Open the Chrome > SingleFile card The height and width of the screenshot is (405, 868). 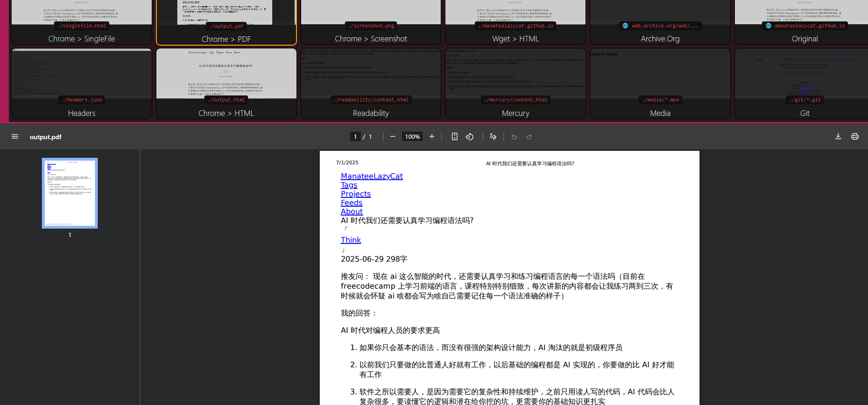pyautogui.click(x=81, y=22)
